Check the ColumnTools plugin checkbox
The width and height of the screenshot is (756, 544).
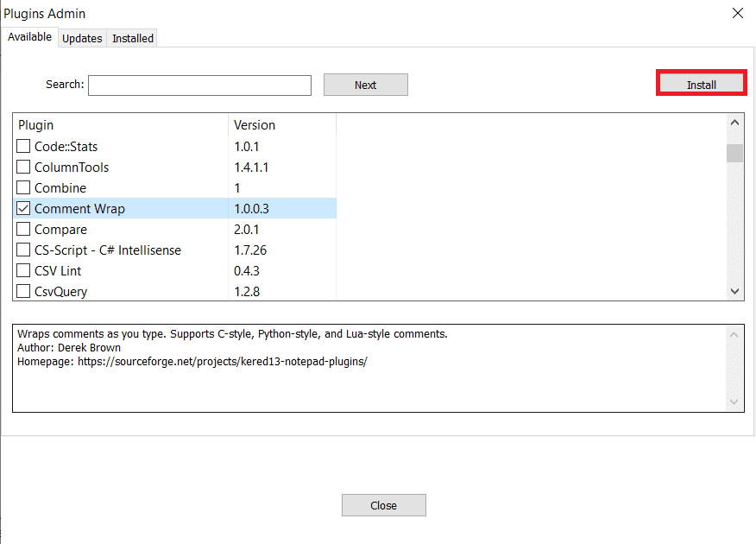(x=22, y=167)
